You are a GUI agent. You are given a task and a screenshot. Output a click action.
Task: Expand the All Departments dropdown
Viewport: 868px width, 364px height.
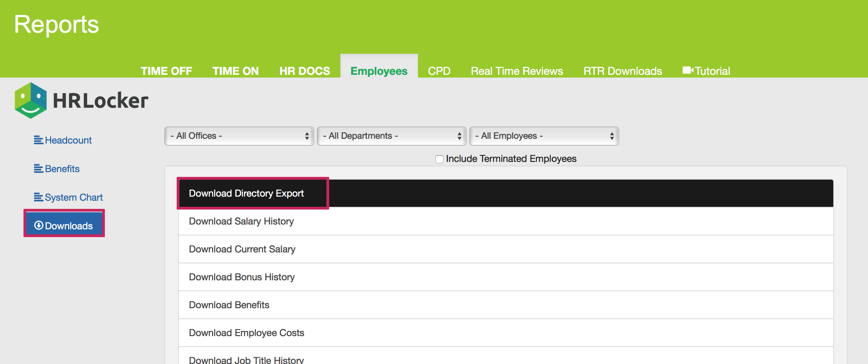[391, 136]
